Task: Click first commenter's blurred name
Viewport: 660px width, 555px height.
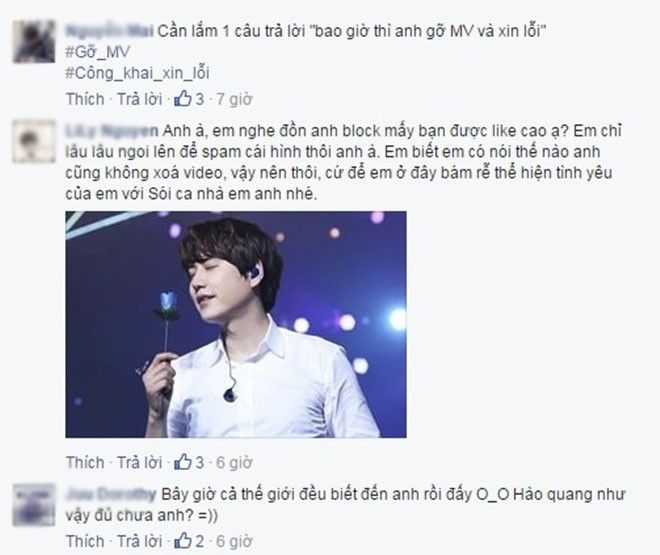Action: click(x=109, y=31)
